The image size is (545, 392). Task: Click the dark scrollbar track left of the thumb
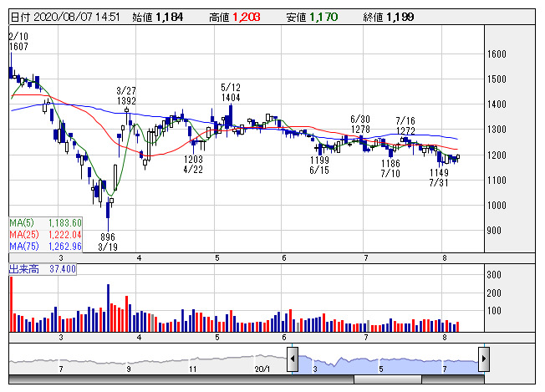[181, 379]
